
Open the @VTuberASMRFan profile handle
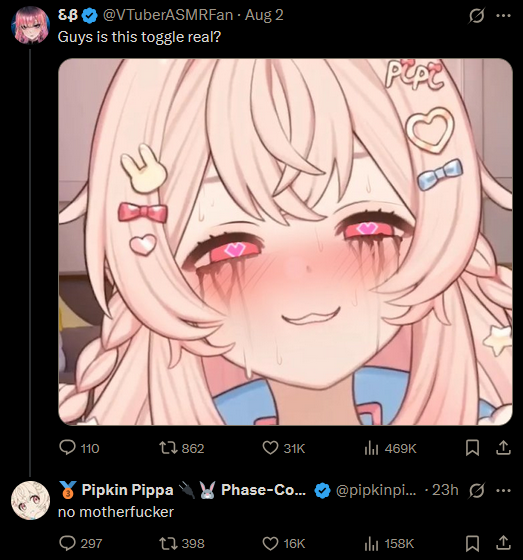[168, 15]
